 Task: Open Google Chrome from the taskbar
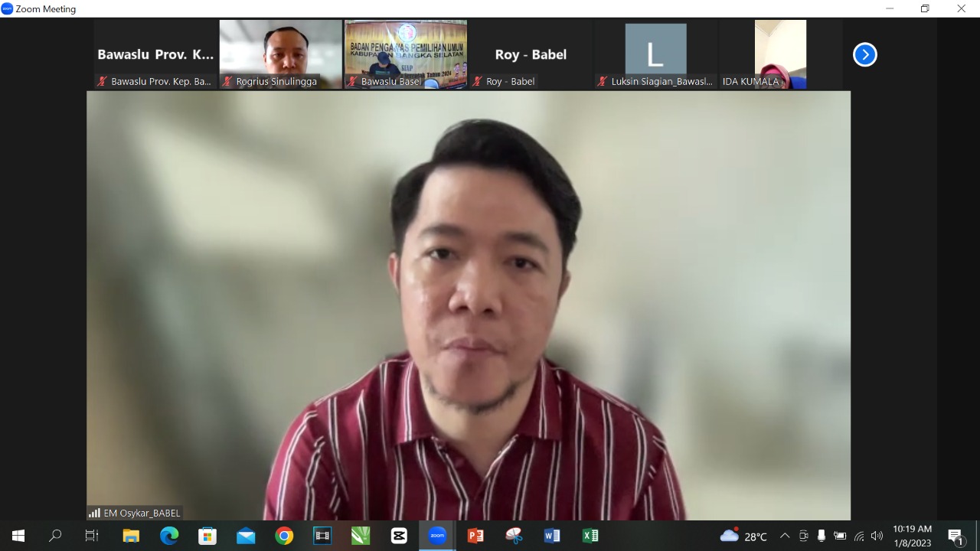pyautogui.click(x=284, y=536)
